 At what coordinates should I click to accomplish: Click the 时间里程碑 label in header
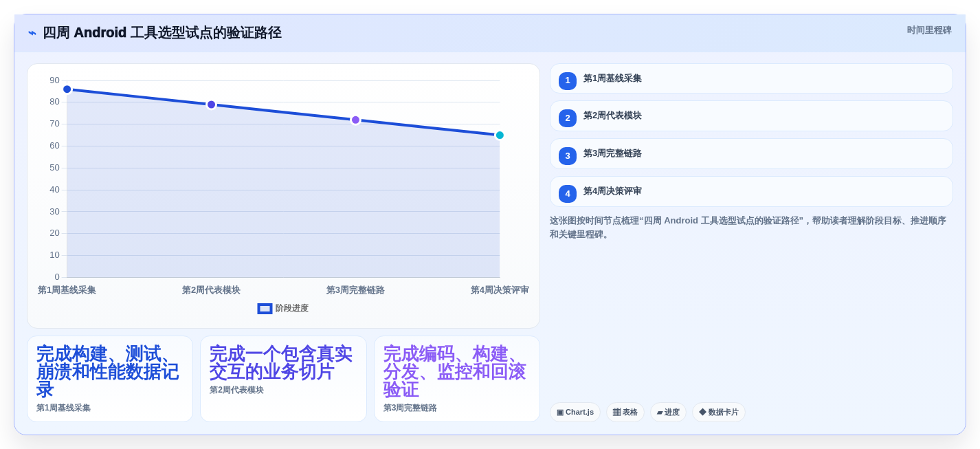tap(929, 30)
